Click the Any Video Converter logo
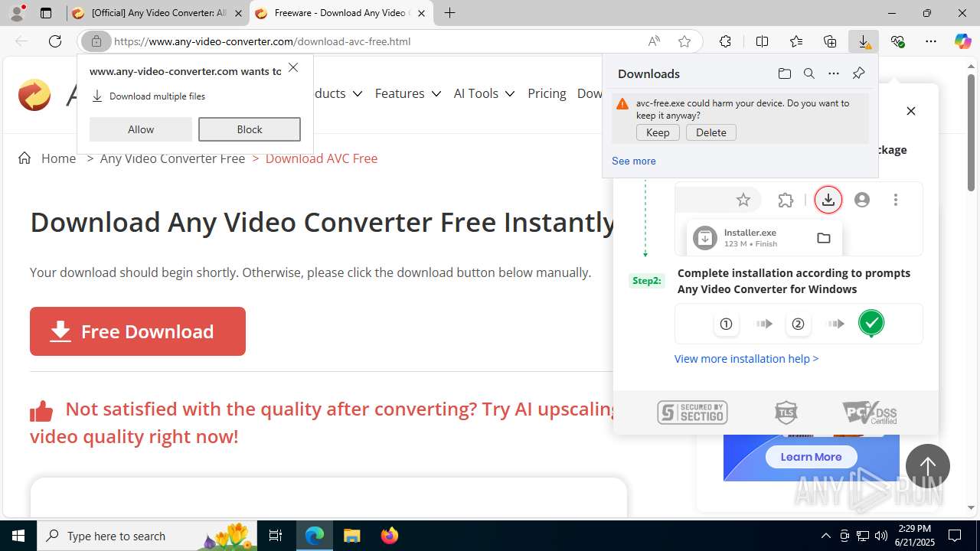The width and height of the screenshot is (980, 551). pos(34,95)
